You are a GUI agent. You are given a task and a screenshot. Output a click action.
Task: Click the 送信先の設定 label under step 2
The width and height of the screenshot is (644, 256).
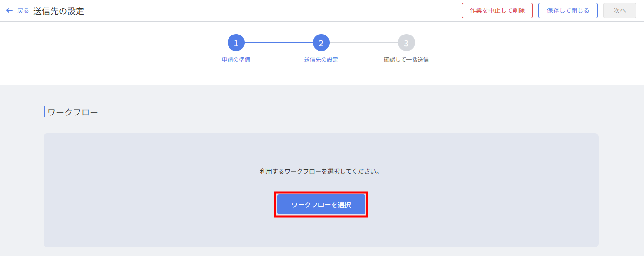click(321, 60)
